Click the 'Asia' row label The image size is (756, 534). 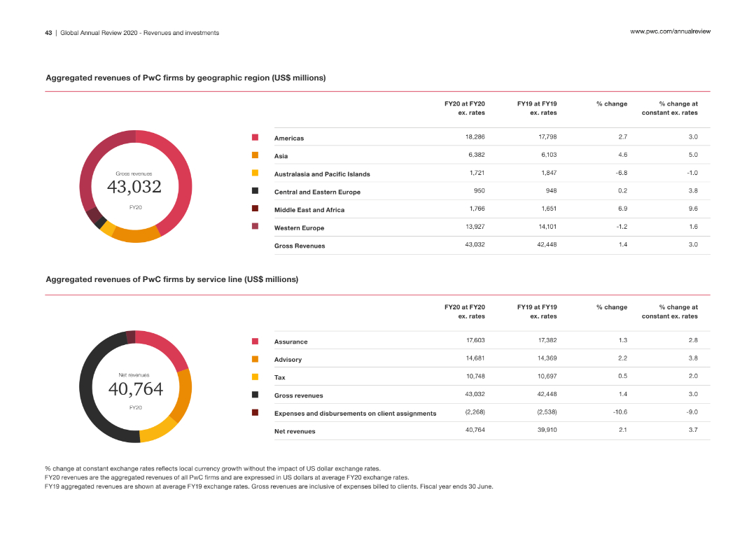281,156
